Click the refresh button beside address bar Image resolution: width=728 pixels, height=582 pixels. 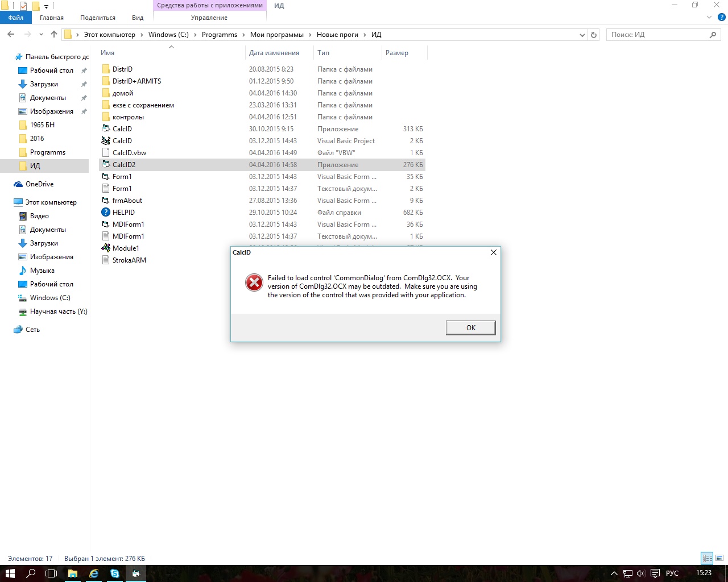click(x=594, y=35)
